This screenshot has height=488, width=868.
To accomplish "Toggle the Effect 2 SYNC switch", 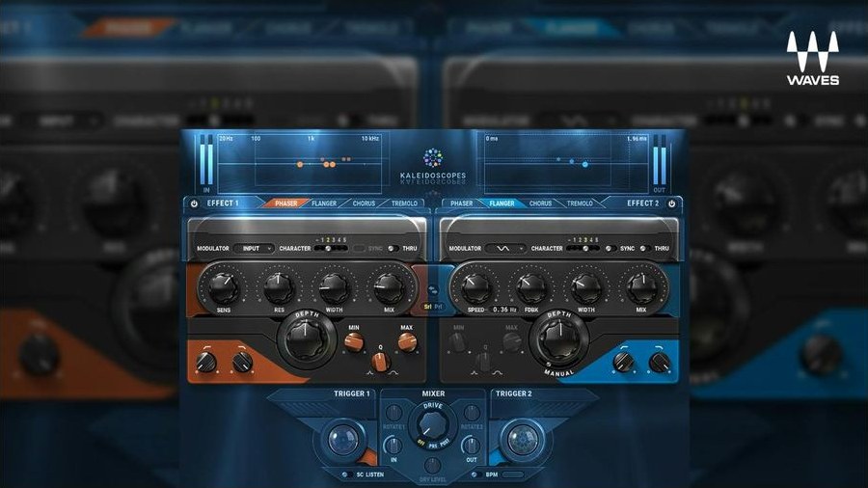I will [x=610, y=249].
